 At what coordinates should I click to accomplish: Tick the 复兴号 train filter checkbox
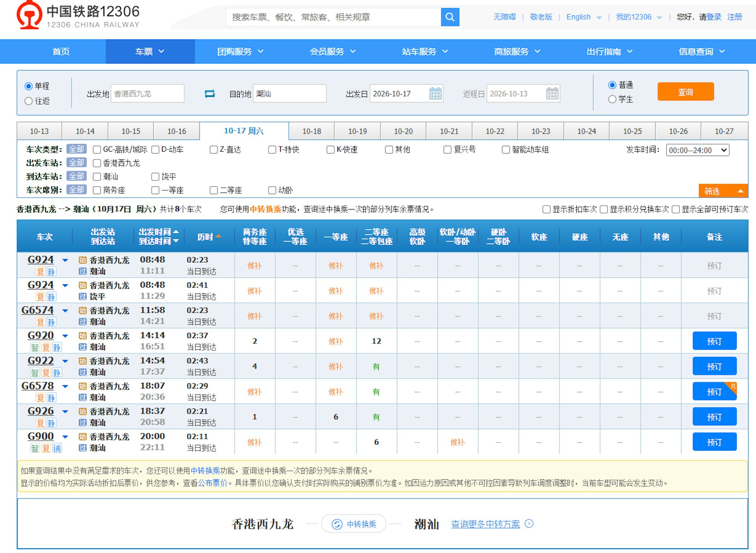(x=447, y=150)
